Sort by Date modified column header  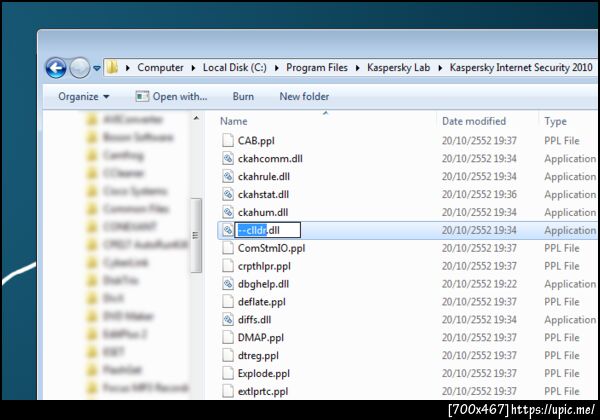tap(474, 121)
